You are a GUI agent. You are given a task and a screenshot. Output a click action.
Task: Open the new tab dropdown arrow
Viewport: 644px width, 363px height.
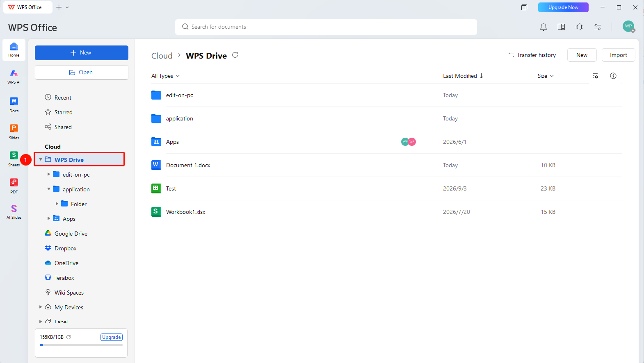[x=68, y=7]
